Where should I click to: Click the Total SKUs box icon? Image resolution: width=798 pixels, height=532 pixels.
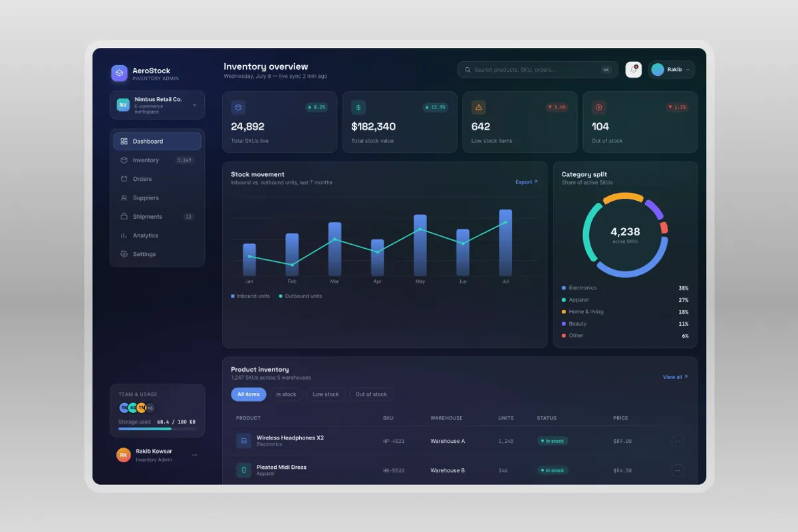238,107
